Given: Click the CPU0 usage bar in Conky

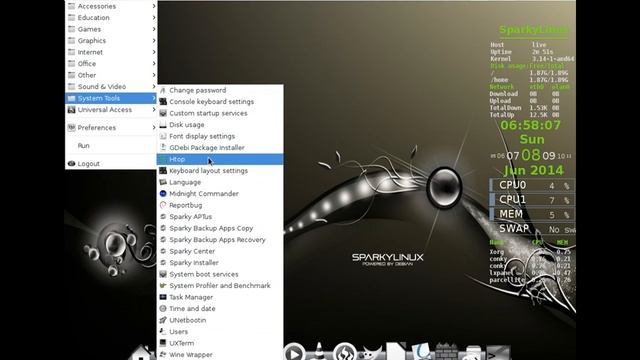Looking at the screenshot, I should [x=532, y=185].
